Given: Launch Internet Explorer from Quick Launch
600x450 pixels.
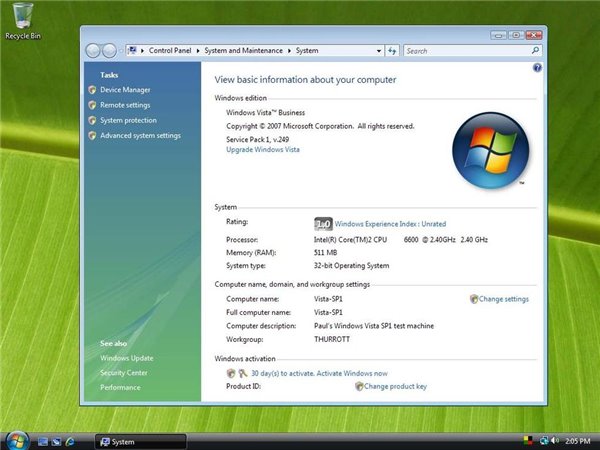Looking at the screenshot, I should (70, 442).
